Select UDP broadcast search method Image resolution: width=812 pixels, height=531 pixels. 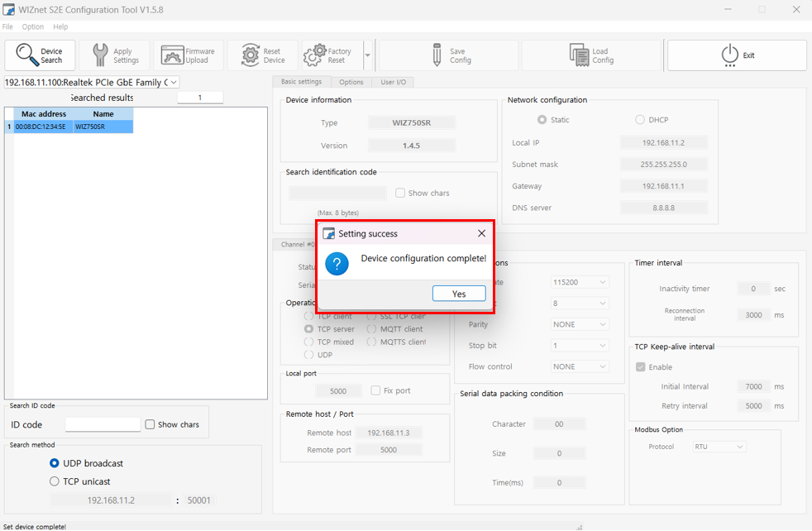55,463
